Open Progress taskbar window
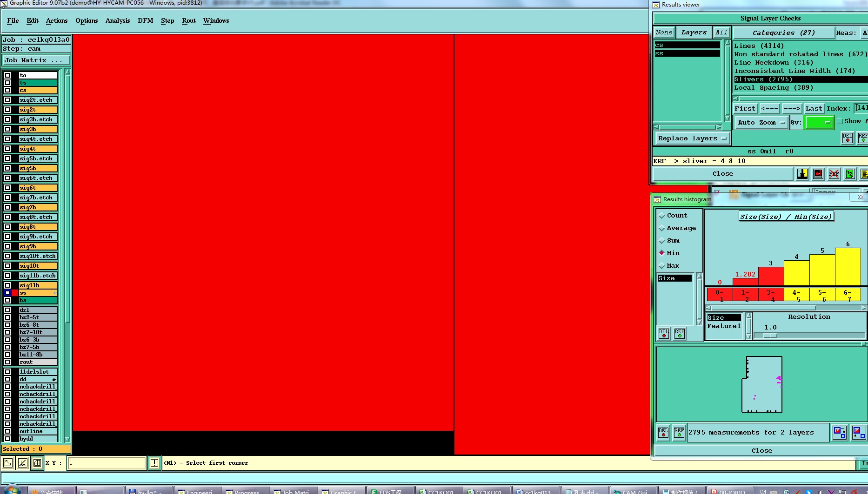Image resolution: width=868 pixels, height=494 pixels. click(243, 491)
